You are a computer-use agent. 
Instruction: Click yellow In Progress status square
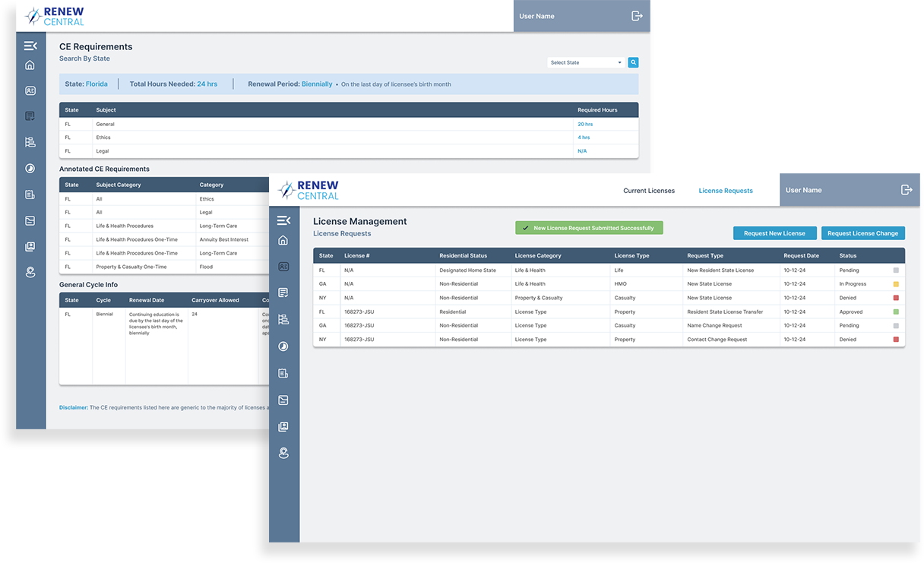[896, 284]
